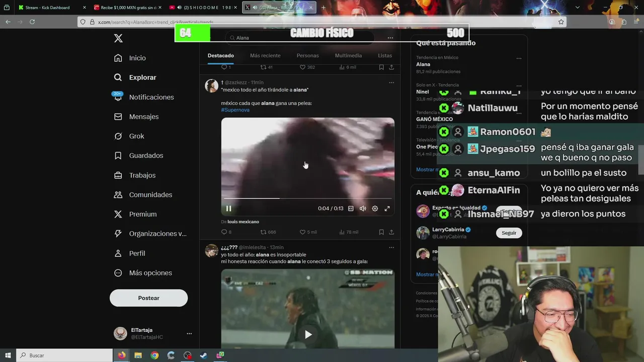Open Chrome from the taskbar
The height and width of the screenshot is (362, 644).
154,355
